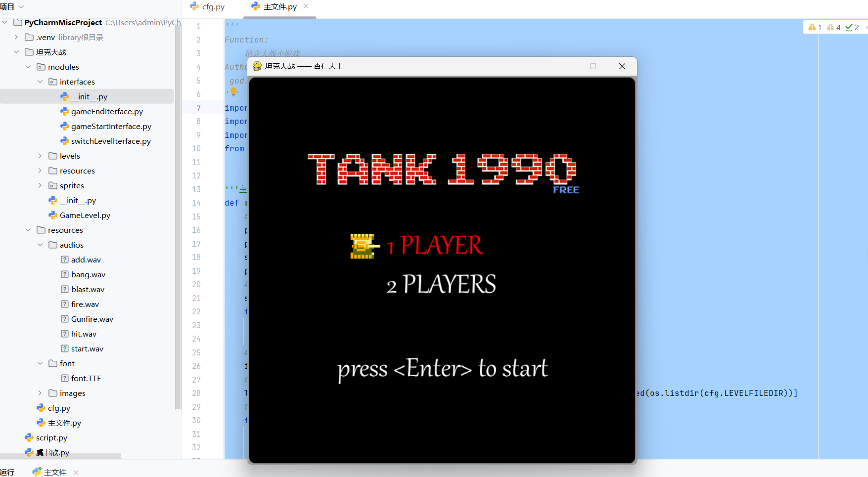Open the 项目 view dropdown
The height and width of the screenshot is (477, 868).
[x=21, y=6]
